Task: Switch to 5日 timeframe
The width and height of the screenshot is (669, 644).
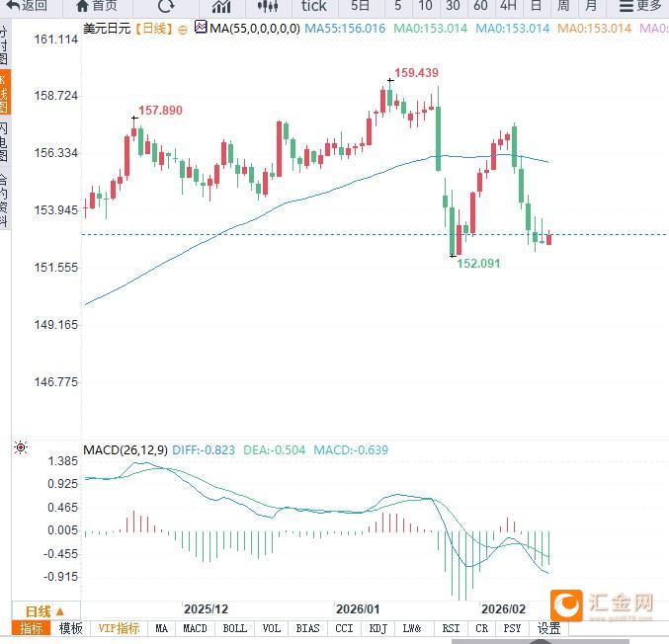Action: [361, 6]
